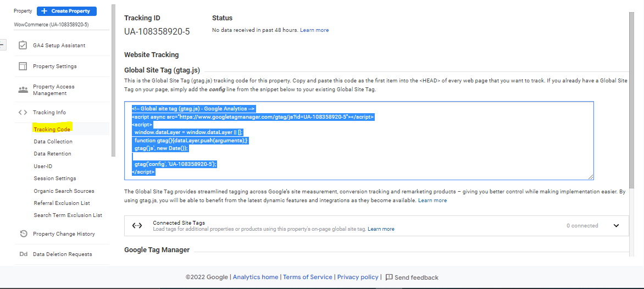The width and height of the screenshot is (644, 289).
Task: Select Data Retention under Tracking Info
Action: [53, 153]
